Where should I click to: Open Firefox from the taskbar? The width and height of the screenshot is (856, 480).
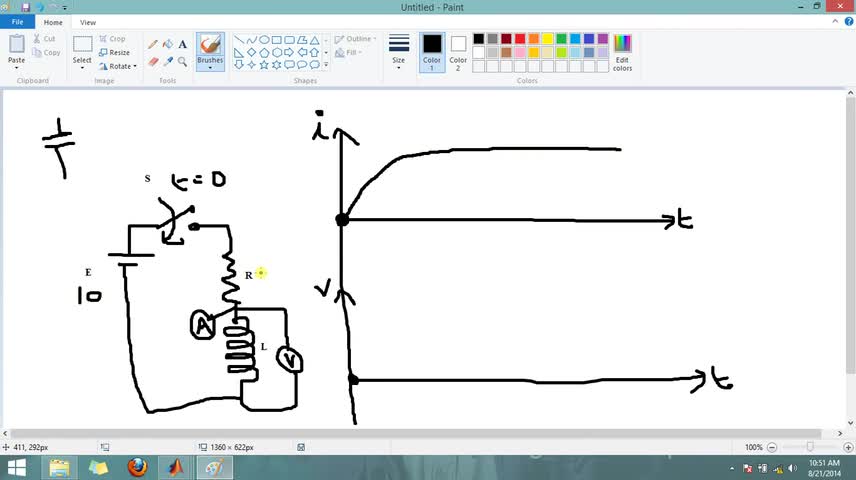(x=137, y=468)
